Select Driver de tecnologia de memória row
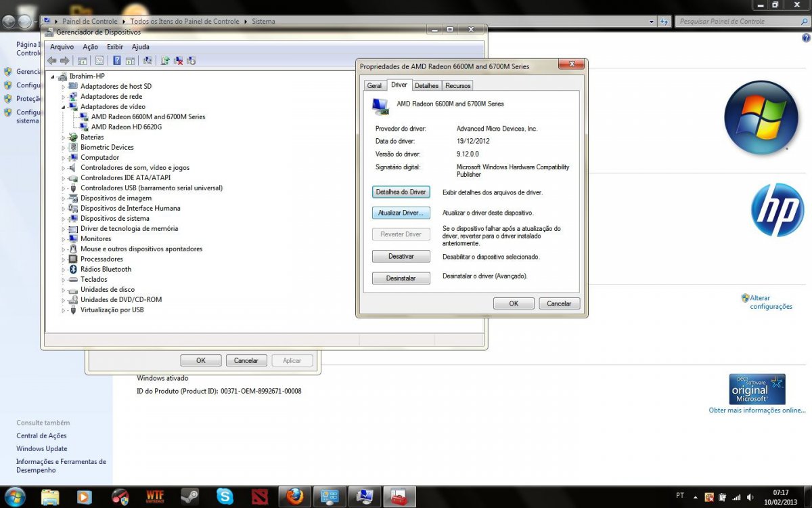The image size is (812, 508). pos(129,228)
